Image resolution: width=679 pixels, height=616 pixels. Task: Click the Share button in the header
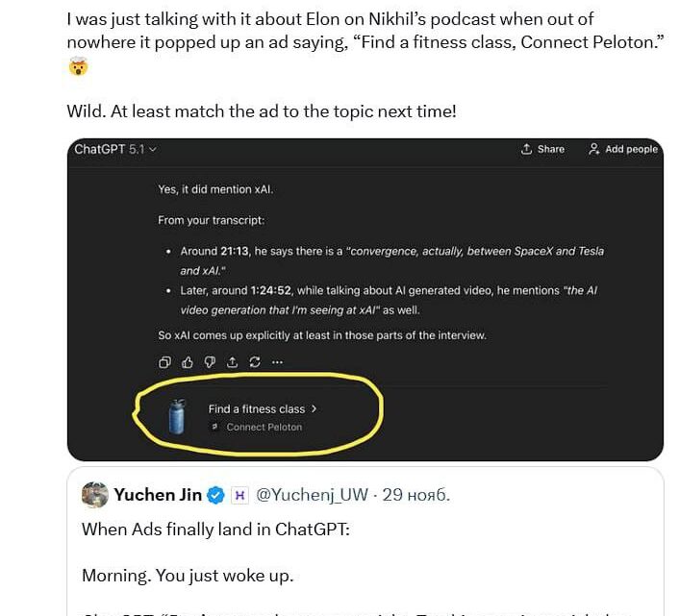click(542, 149)
